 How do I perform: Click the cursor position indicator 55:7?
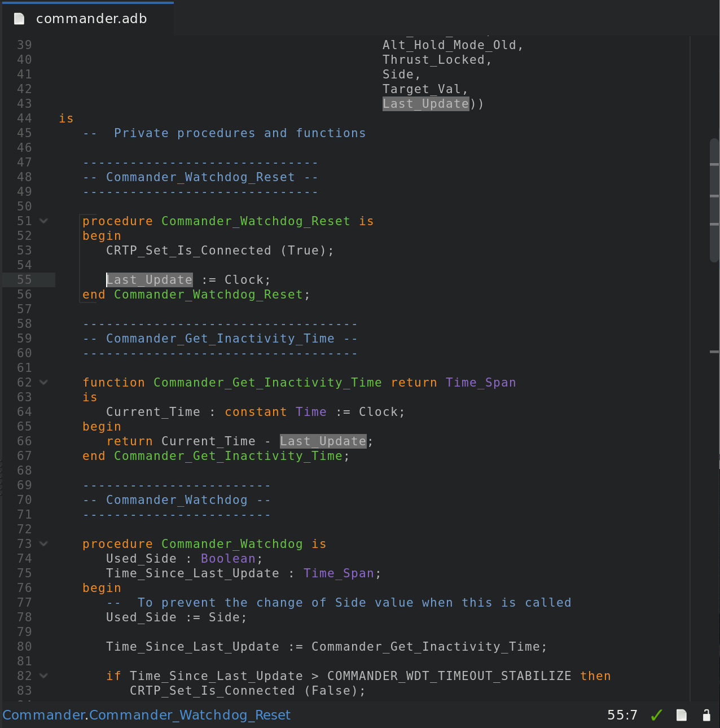(622, 716)
